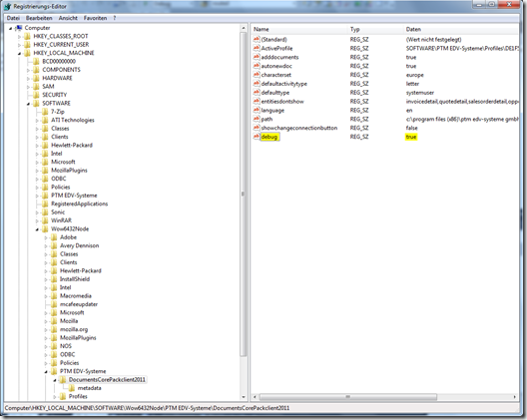Image resolution: width=527 pixels, height=420 pixels.
Task: Open the Datei menu
Action: tap(13, 18)
